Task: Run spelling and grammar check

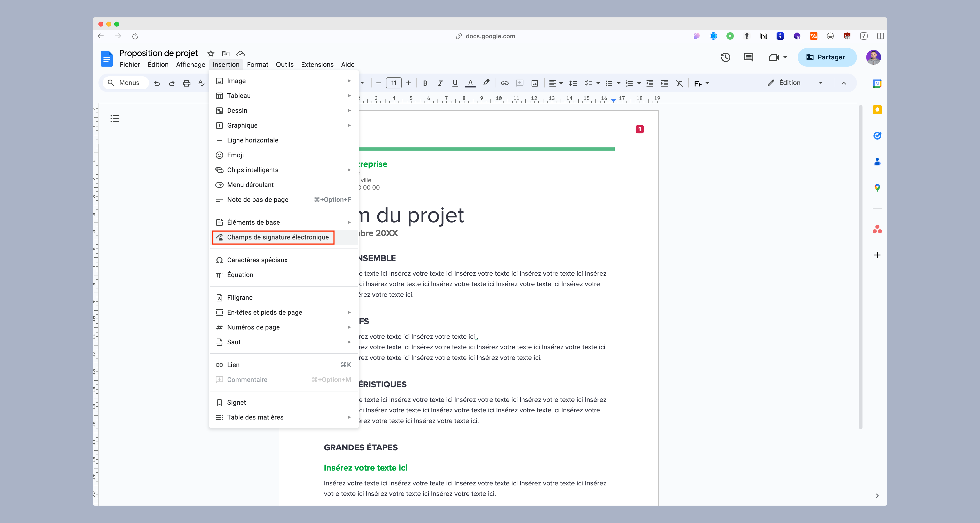Action: pyautogui.click(x=201, y=83)
